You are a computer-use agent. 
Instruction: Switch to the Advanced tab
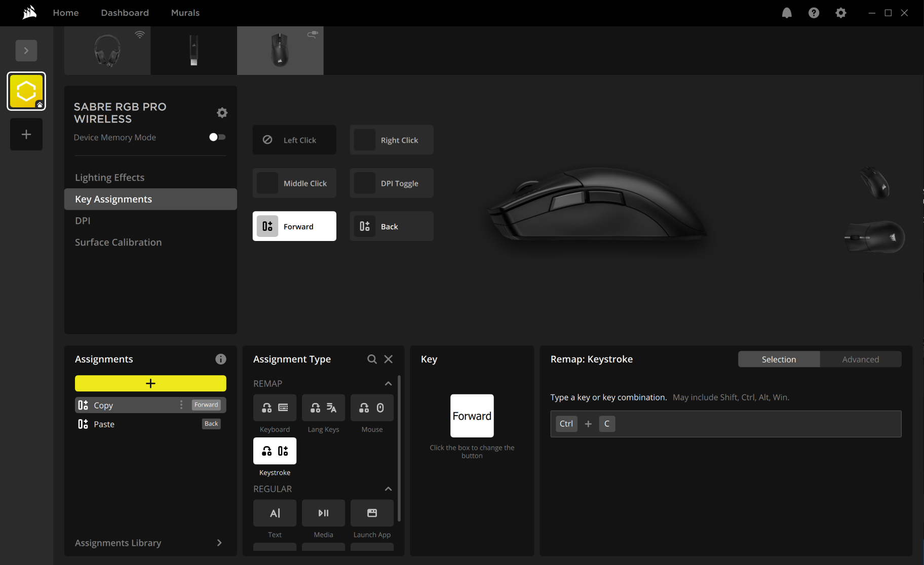point(861,359)
